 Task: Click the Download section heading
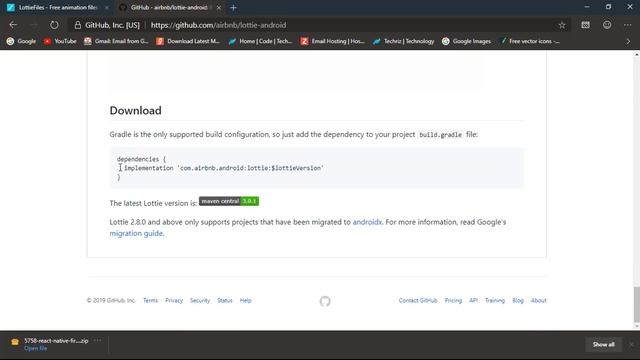136,111
